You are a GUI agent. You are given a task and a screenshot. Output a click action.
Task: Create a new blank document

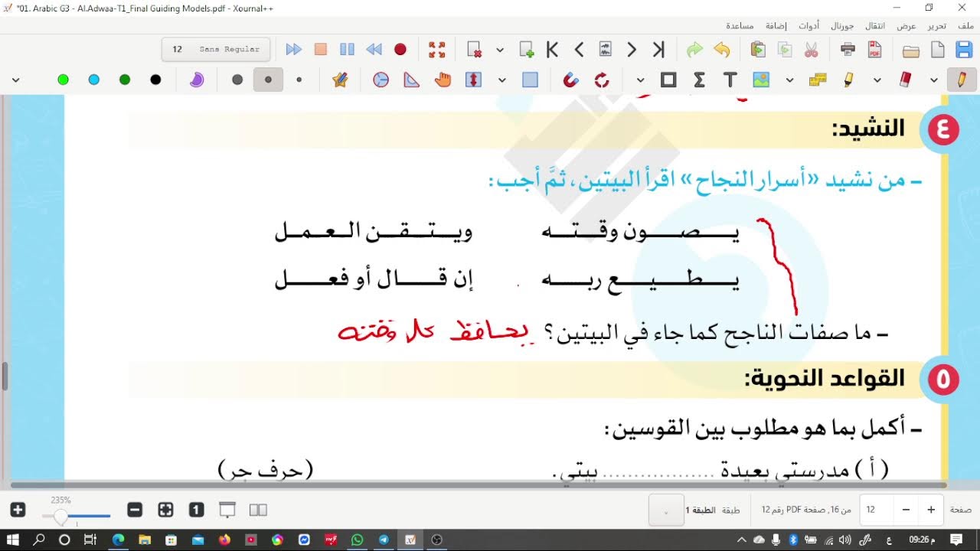pyautogui.click(x=937, y=50)
